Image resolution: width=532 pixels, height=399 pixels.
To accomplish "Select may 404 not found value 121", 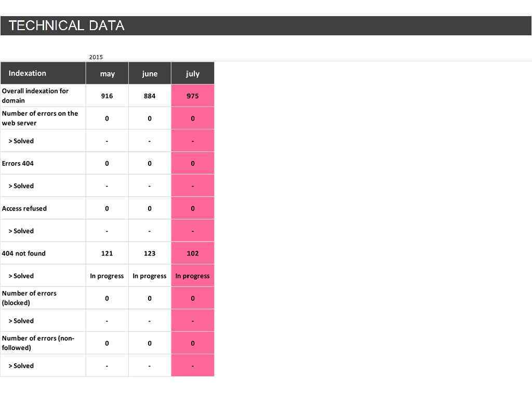I will pos(107,254).
